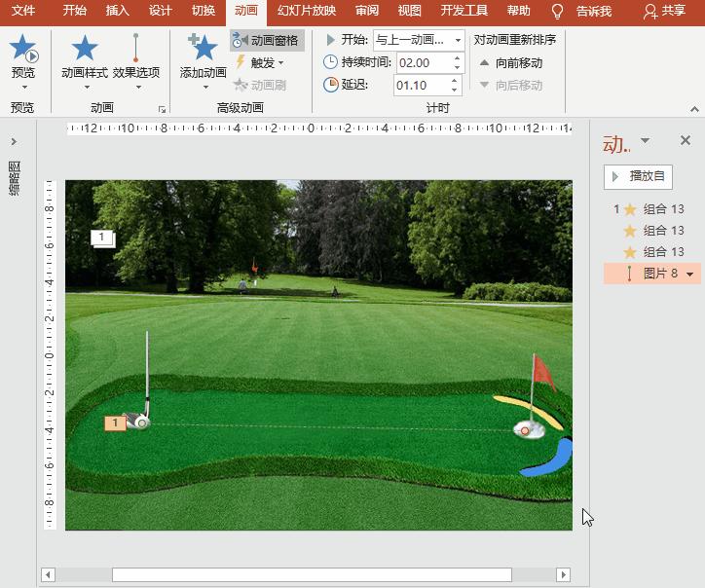Open the 图片 8 animation item dropdown arrow

click(690, 275)
